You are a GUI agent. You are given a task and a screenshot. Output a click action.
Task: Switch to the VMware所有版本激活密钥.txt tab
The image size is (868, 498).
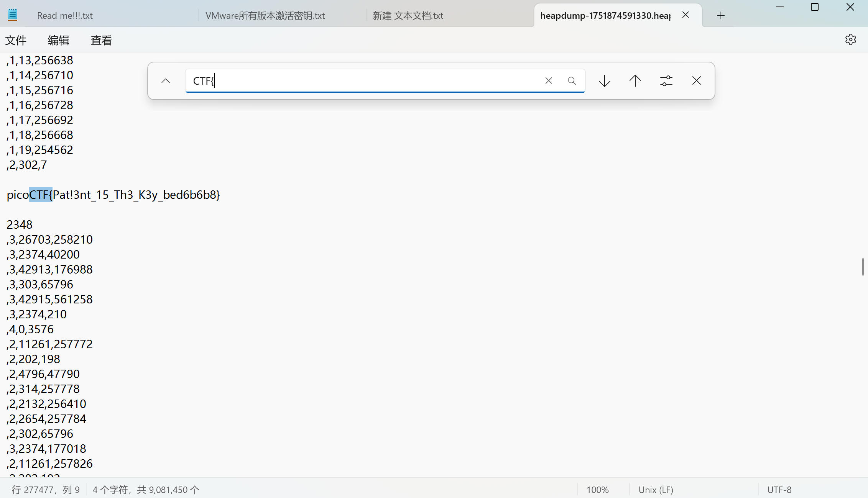(x=265, y=16)
